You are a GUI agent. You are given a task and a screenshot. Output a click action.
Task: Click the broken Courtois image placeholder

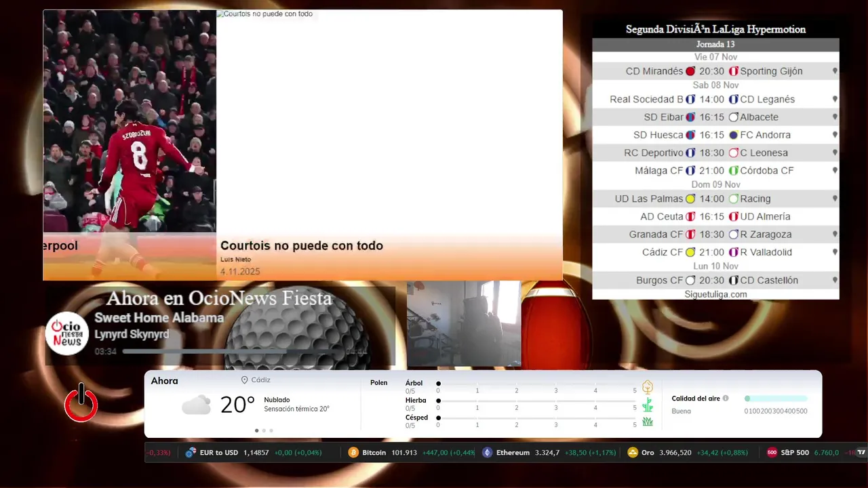[265, 14]
